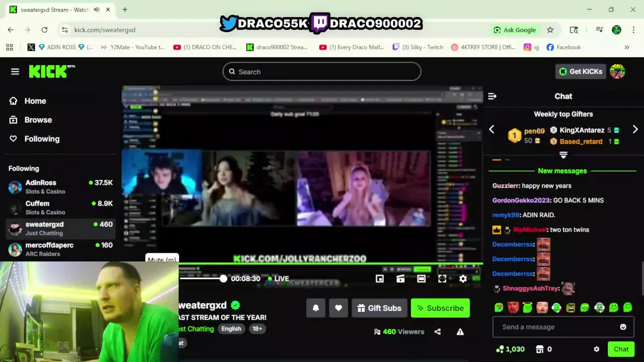Open the user avatar menu top right

pos(617,71)
